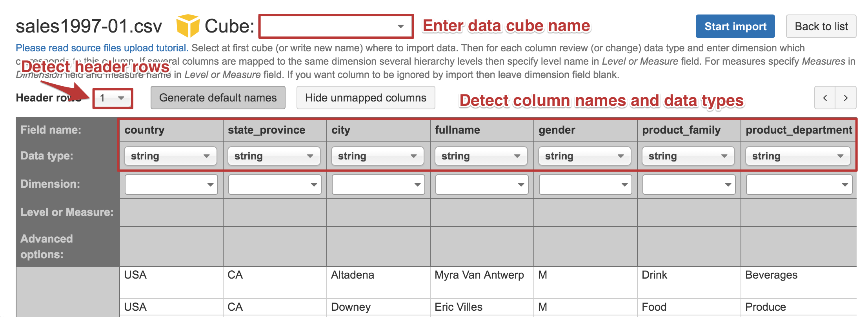Go to previous columns with left arrow
Image resolution: width=868 pixels, height=317 pixels.
tap(825, 98)
